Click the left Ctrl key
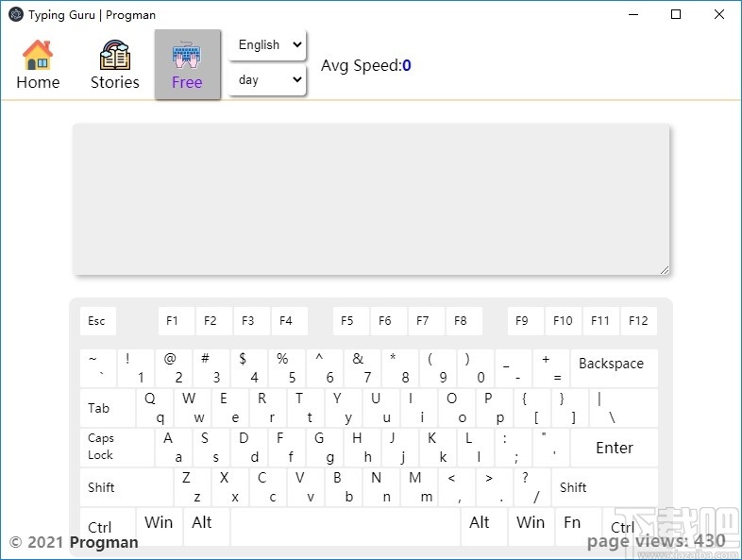Screen dimensions: 742x560 (x=108, y=527)
